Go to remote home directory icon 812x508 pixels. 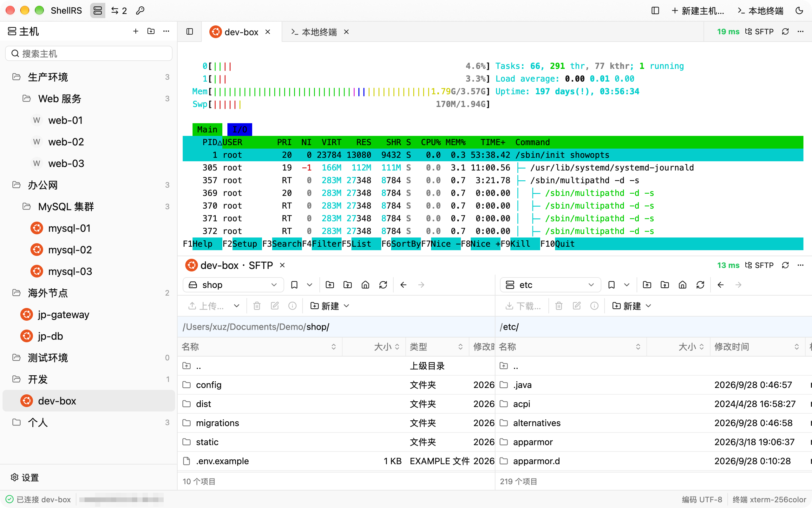tap(683, 285)
